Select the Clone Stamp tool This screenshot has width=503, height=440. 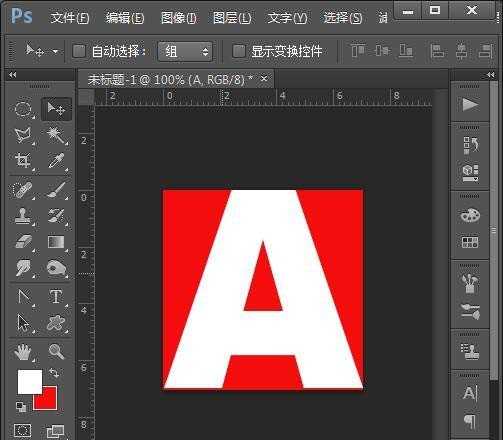point(23,216)
